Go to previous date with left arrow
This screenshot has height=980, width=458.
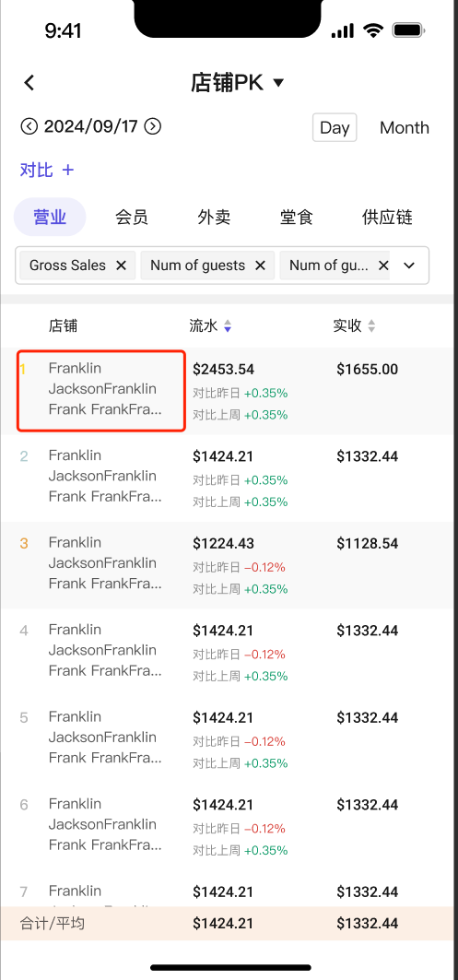[29, 127]
